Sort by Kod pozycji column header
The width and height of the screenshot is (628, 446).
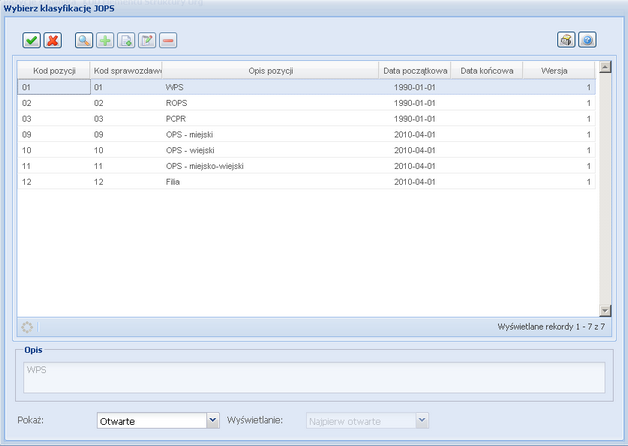point(53,71)
